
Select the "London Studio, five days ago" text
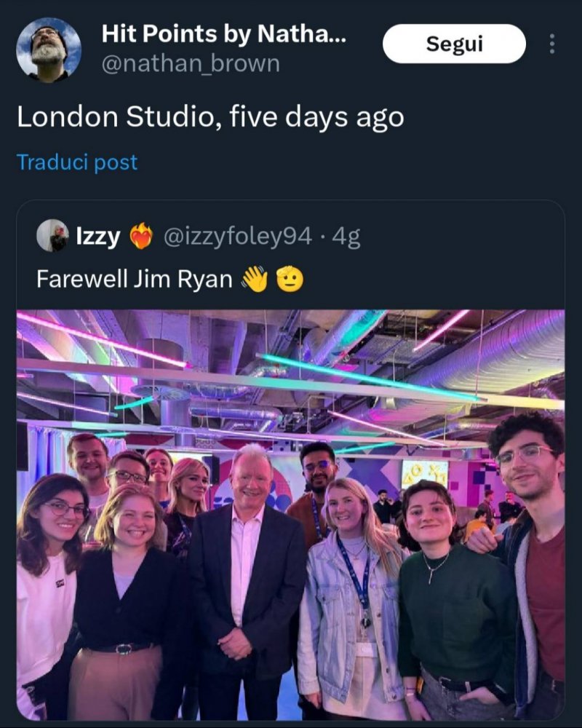(x=210, y=117)
